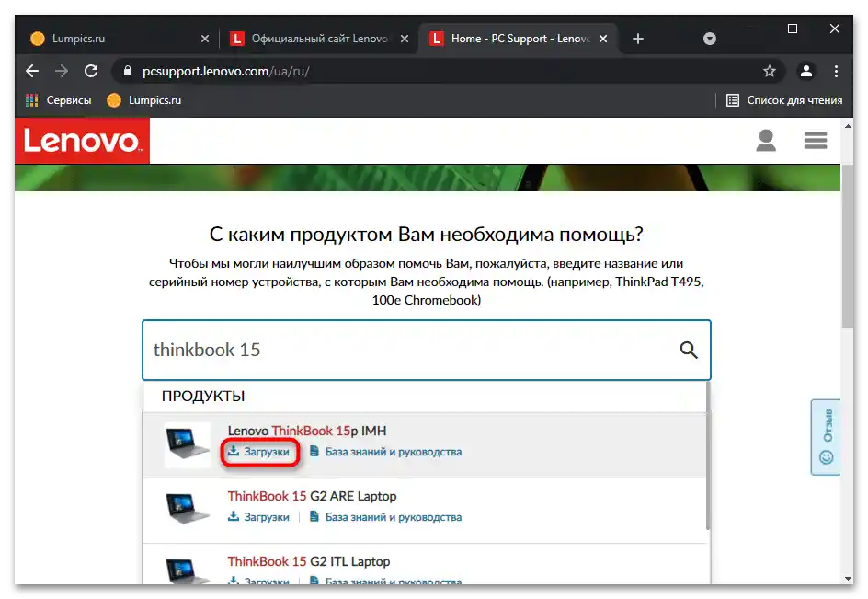
Task: Click the browser forward arrow
Action: 62,71
